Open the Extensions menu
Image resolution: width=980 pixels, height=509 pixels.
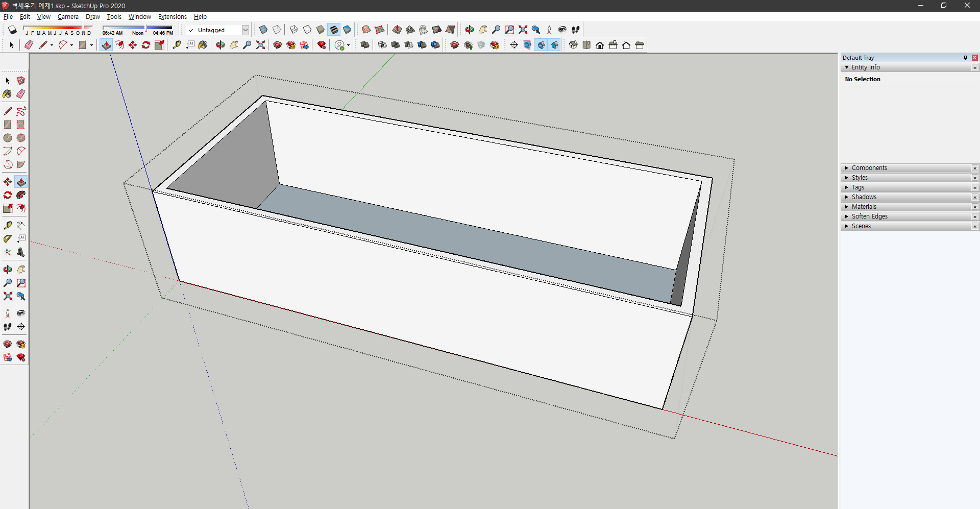(x=173, y=17)
